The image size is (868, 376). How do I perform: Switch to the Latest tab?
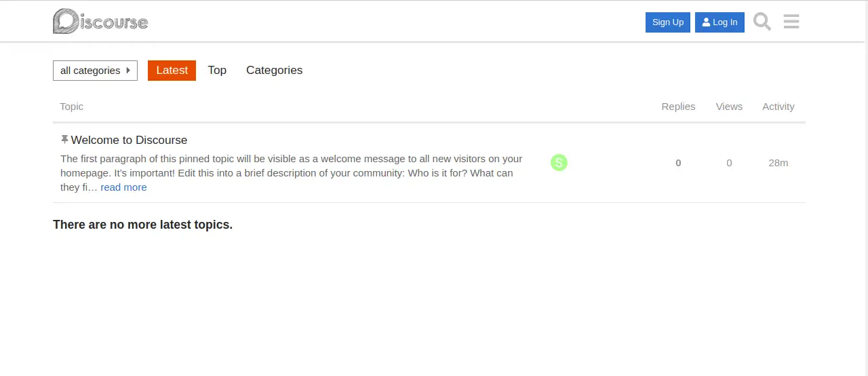tap(172, 71)
